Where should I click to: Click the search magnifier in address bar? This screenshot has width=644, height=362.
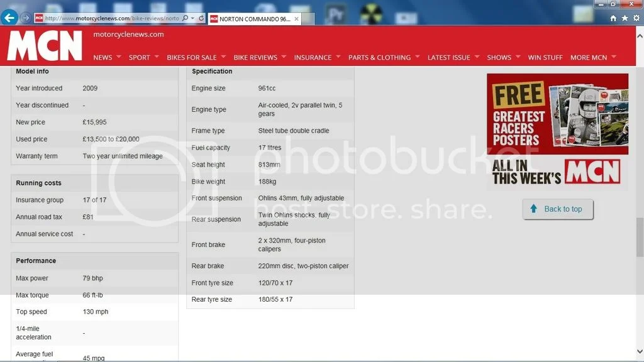[186, 19]
